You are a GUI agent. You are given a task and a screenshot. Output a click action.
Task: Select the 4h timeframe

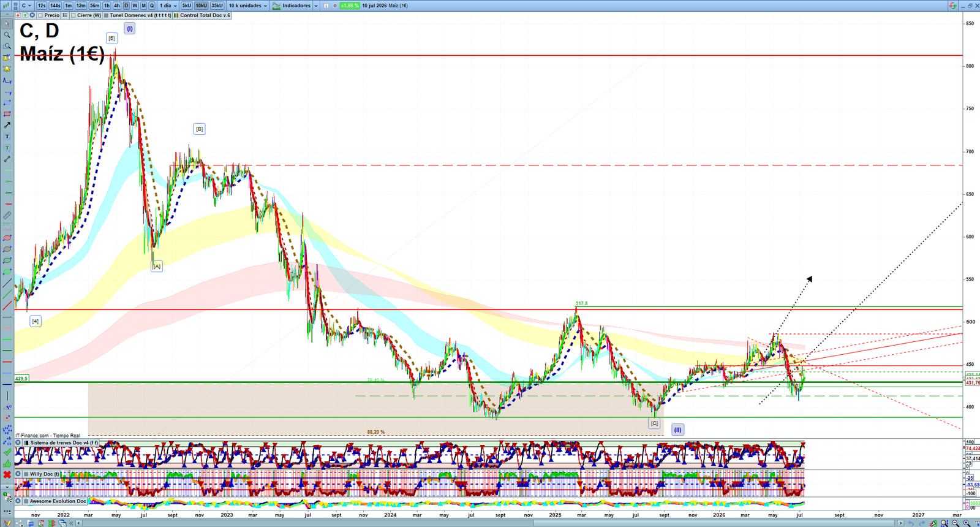[117, 6]
